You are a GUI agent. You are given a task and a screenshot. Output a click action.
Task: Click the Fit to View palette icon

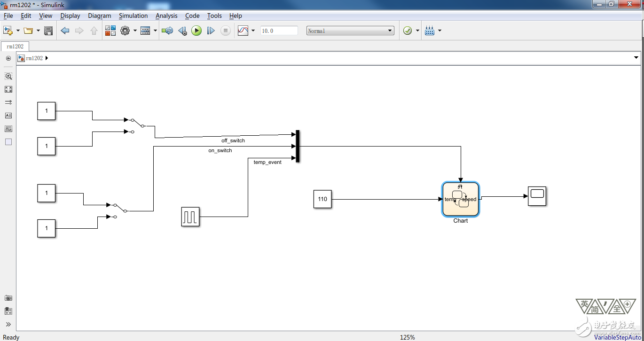click(x=8, y=89)
